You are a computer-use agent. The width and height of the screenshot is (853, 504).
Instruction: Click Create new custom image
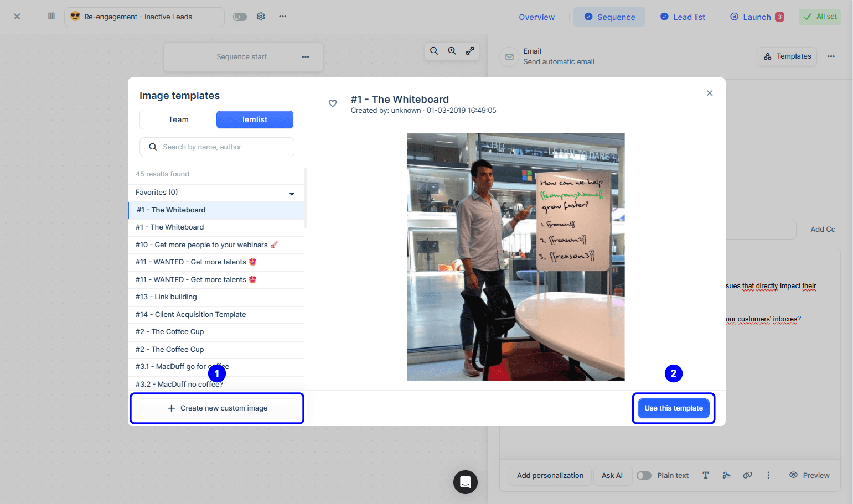coord(217,408)
